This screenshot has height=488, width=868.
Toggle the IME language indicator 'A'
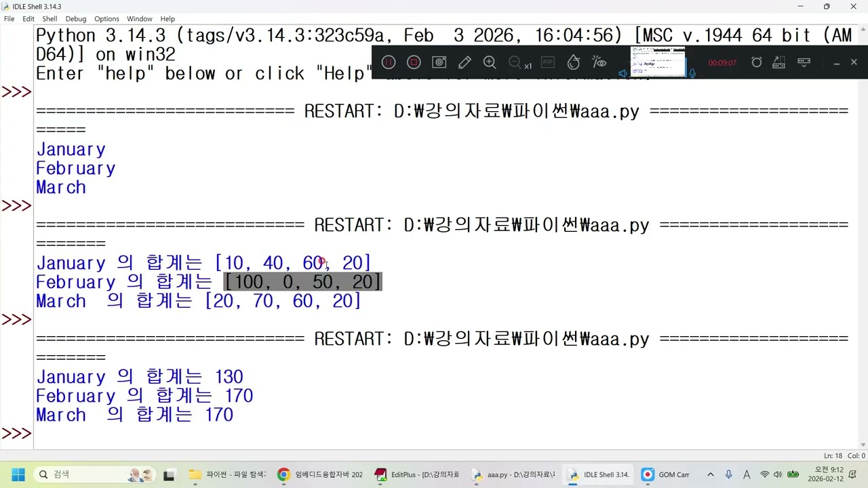747,474
